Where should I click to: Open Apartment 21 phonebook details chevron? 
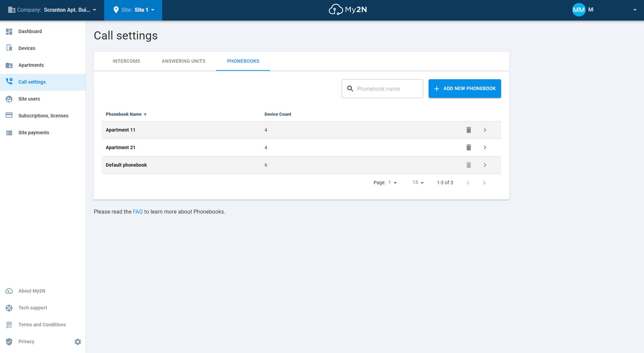485,147
